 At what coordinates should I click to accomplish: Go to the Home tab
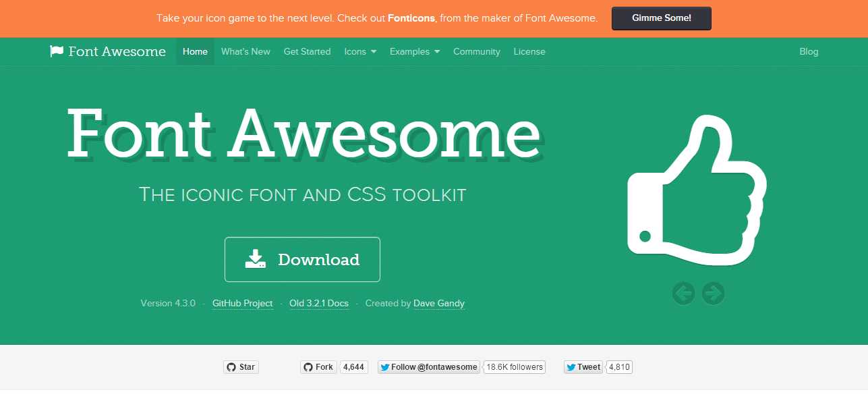pyautogui.click(x=195, y=51)
